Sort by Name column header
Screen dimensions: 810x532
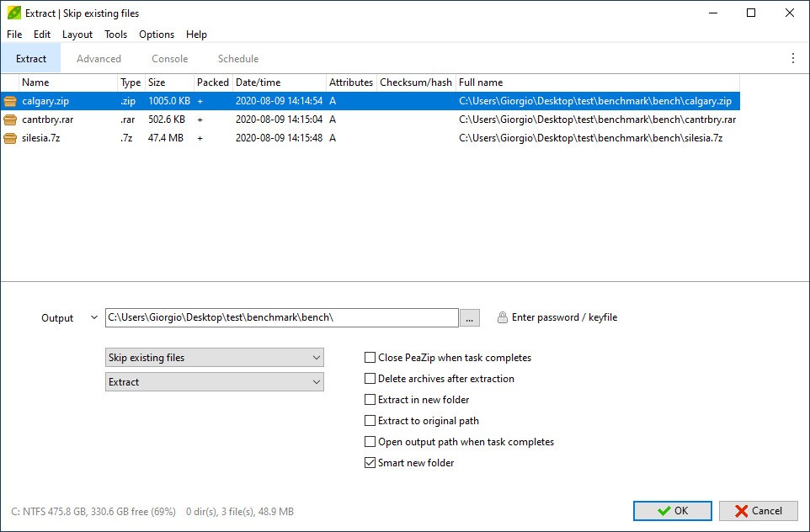[x=68, y=82]
